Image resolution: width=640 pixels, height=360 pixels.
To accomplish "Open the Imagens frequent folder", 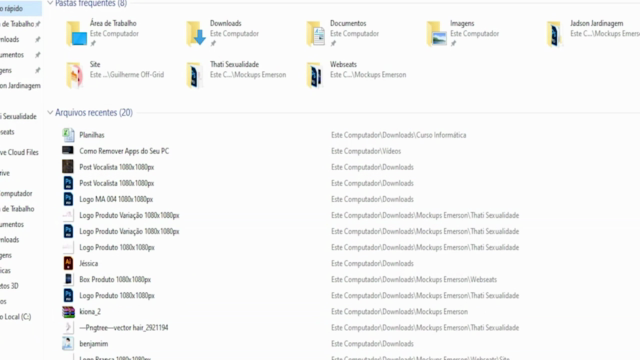I will (463, 33).
